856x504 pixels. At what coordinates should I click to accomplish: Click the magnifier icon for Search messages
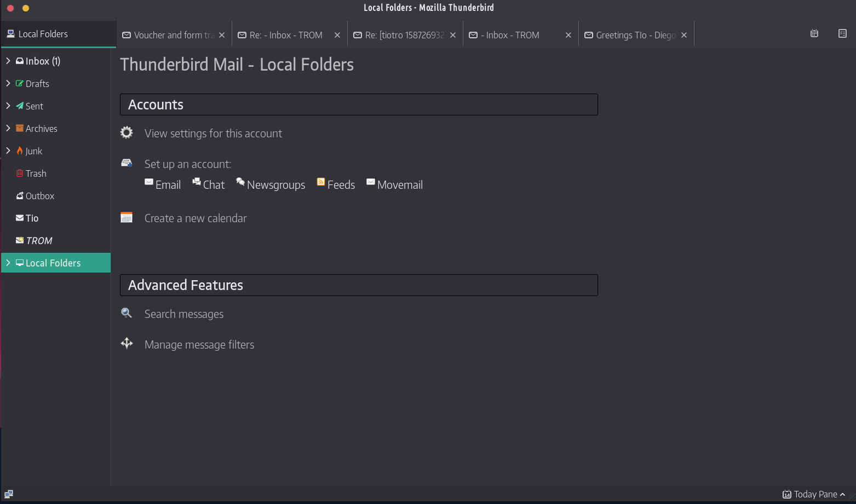pos(127,313)
